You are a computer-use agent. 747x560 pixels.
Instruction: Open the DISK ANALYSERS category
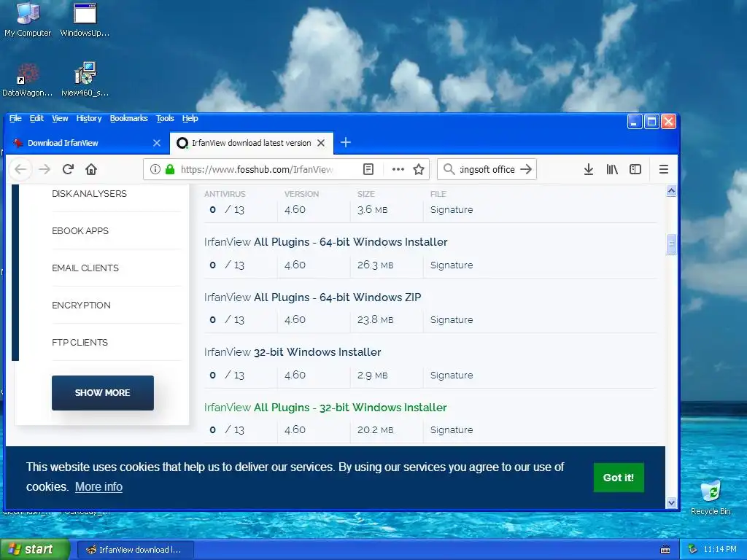pos(89,193)
